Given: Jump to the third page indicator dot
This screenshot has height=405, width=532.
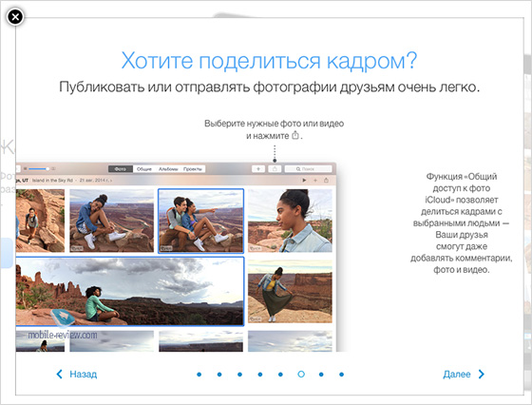Looking at the screenshot, I should (x=239, y=375).
